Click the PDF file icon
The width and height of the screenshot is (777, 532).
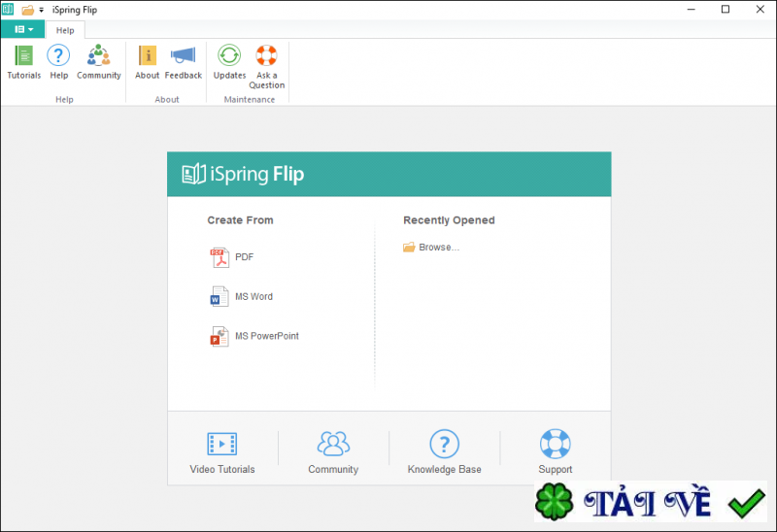coord(220,257)
